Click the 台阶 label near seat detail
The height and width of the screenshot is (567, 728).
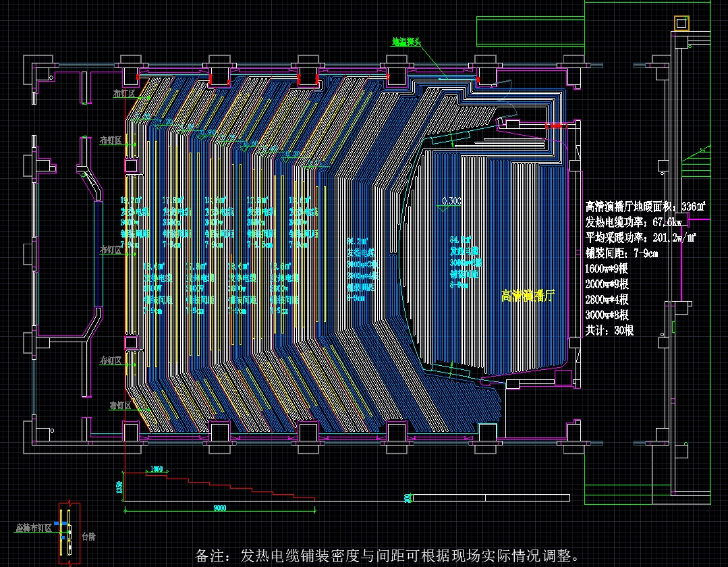click(88, 537)
